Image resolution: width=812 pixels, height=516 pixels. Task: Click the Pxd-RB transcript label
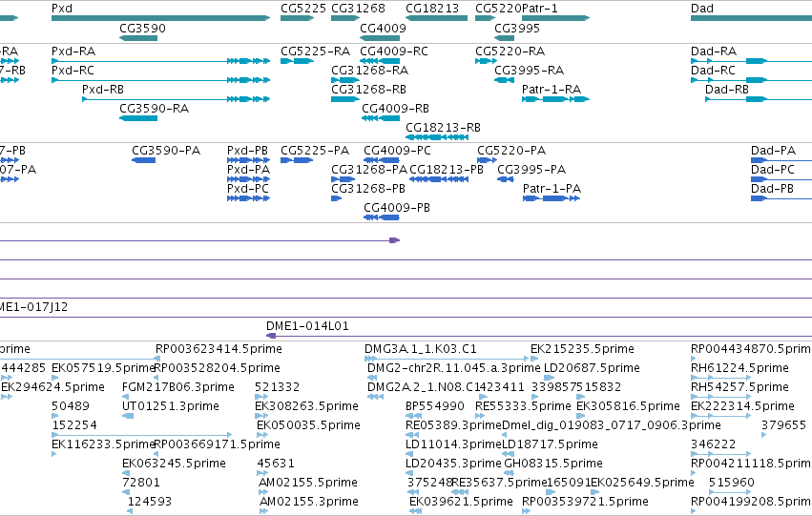[x=102, y=90]
